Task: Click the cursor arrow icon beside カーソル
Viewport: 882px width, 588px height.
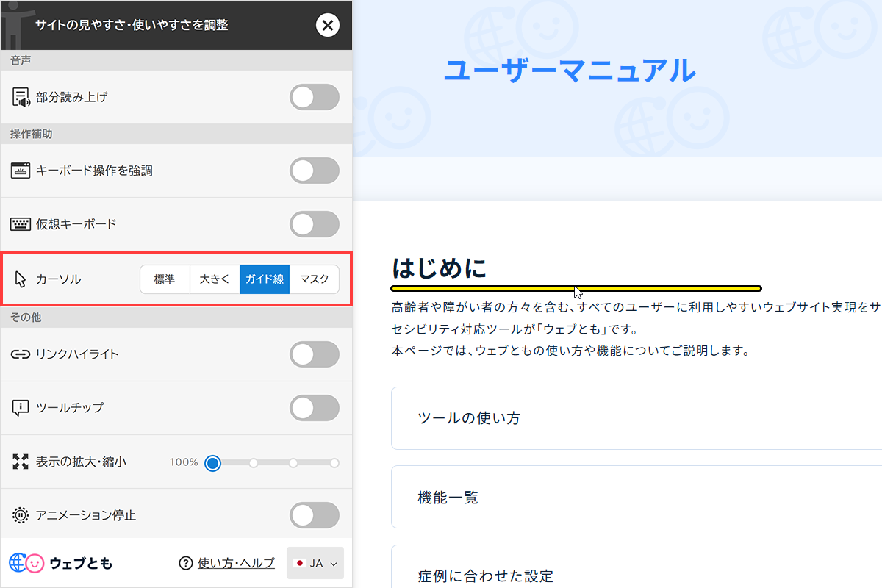Action: pyautogui.click(x=21, y=279)
